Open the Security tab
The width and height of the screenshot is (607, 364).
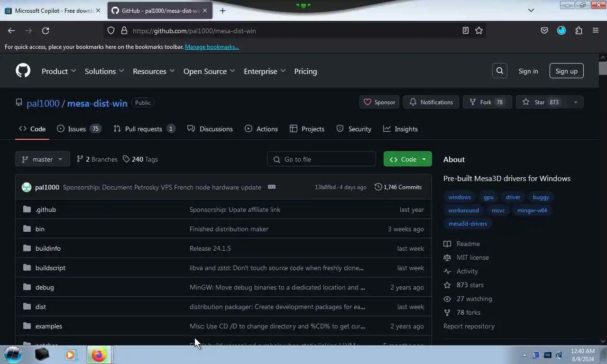point(354,129)
